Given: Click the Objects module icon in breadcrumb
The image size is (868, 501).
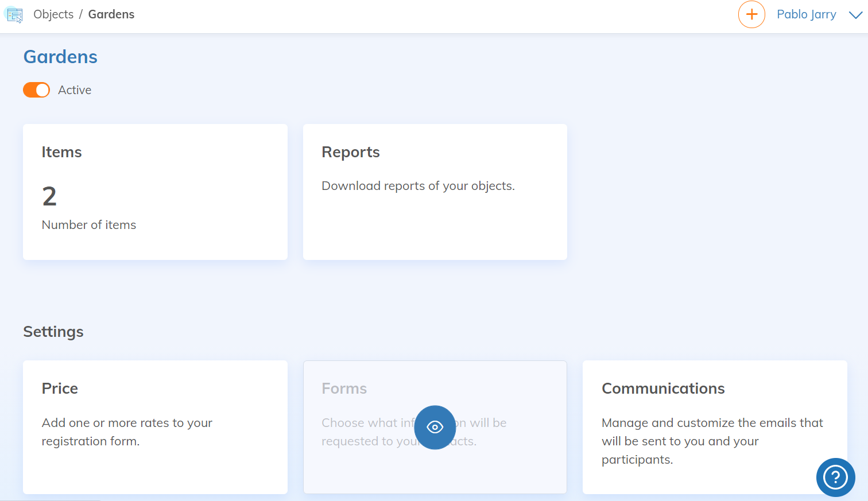Looking at the screenshot, I should coord(14,15).
